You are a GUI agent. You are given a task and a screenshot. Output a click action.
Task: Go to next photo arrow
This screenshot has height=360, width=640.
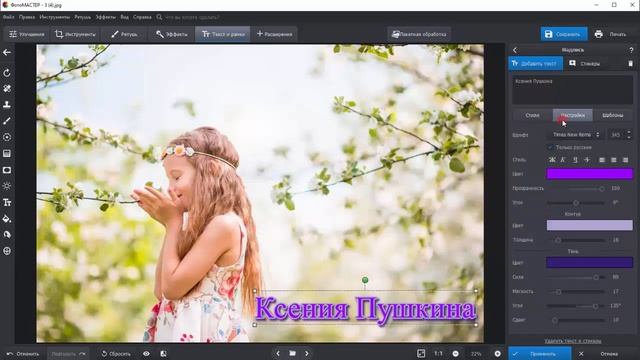click(x=307, y=353)
